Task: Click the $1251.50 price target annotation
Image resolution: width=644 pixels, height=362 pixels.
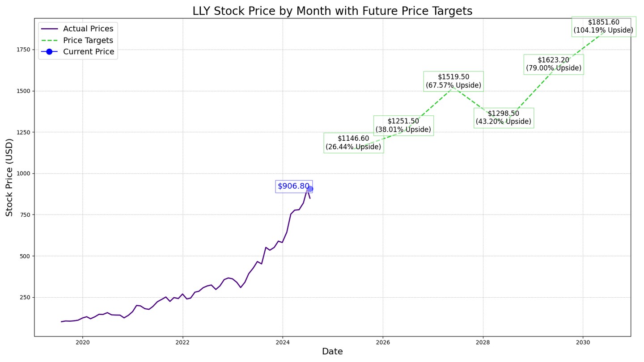Action: coord(403,126)
